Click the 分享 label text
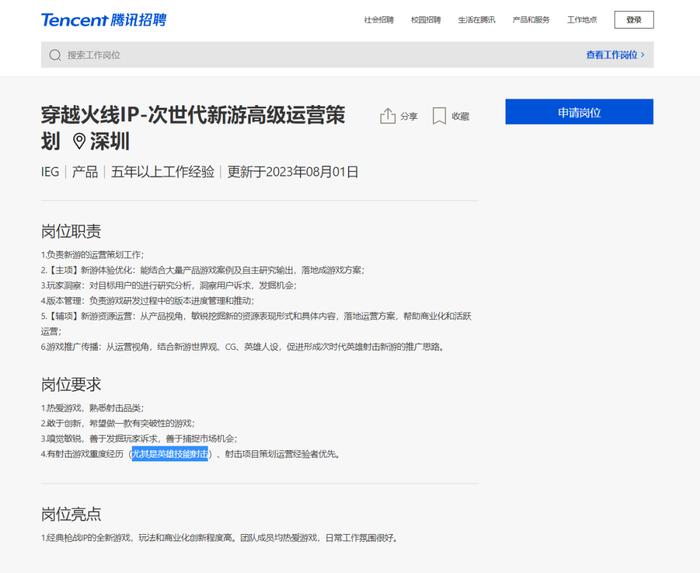This screenshot has height=573, width=700. point(408,116)
